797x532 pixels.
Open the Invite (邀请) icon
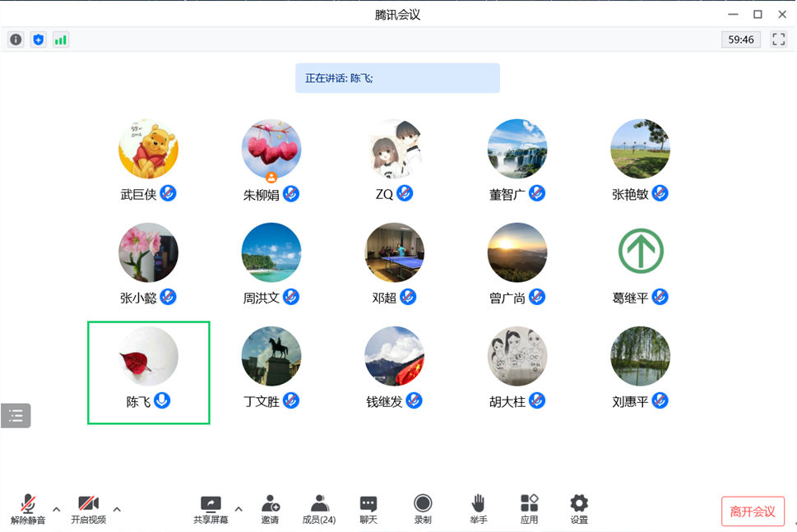click(270, 509)
